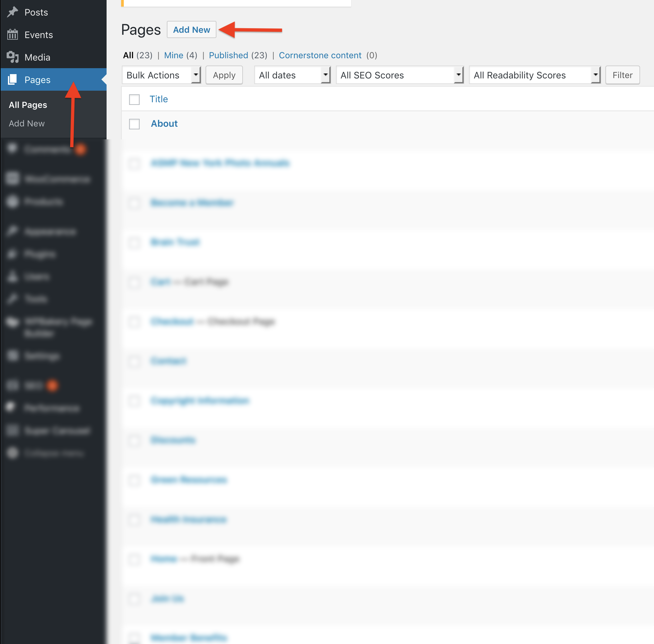Check the About page checkbox

click(x=134, y=124)
